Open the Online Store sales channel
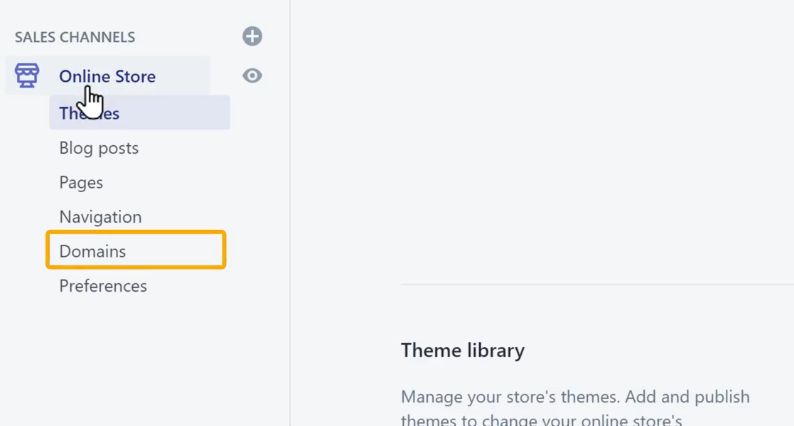This screenshot has height=426, width=794. pos(107,76)
